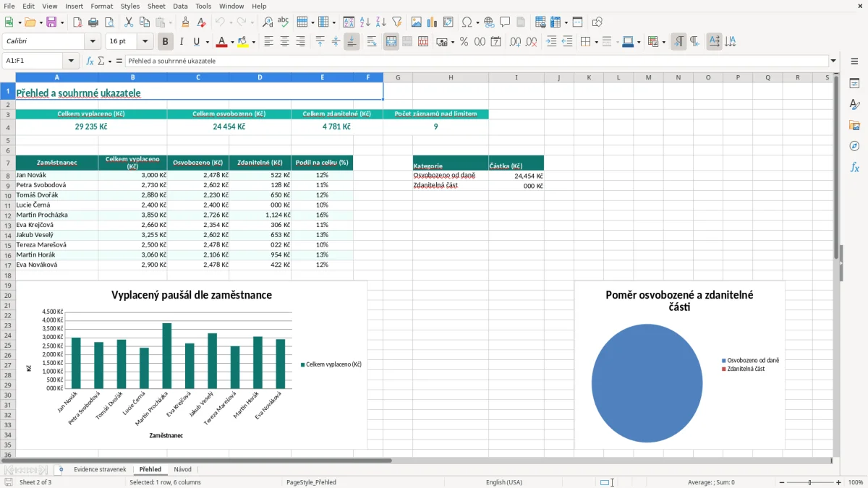Cut selection with the scissors icon
Screen dimensions: 868x488
[129, 22]
